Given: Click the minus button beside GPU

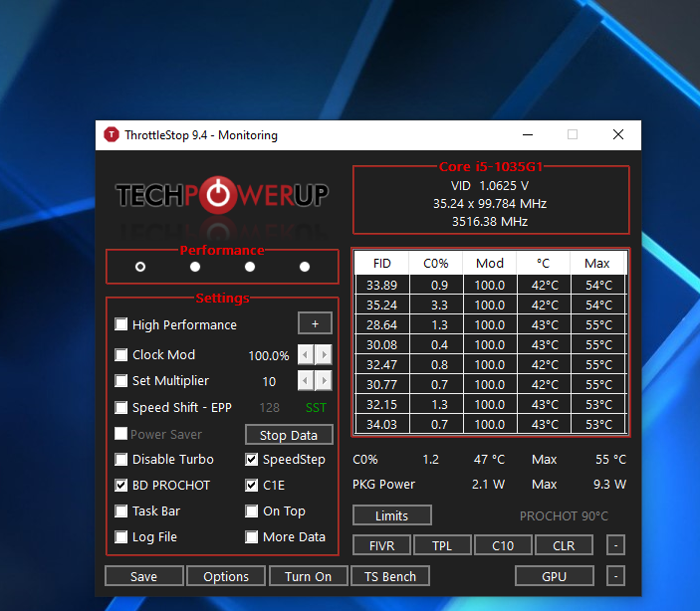Looking at the screenshot, I should pyautogui.click(x=615, y=576).
